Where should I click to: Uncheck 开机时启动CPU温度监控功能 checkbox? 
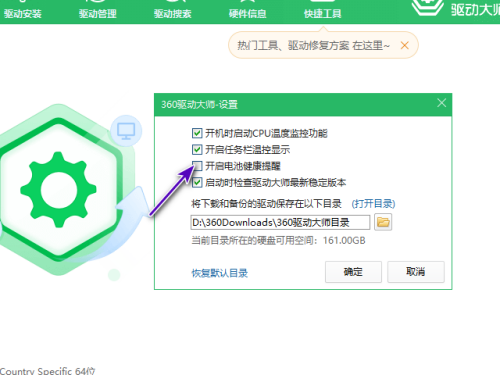click(197, 133)
